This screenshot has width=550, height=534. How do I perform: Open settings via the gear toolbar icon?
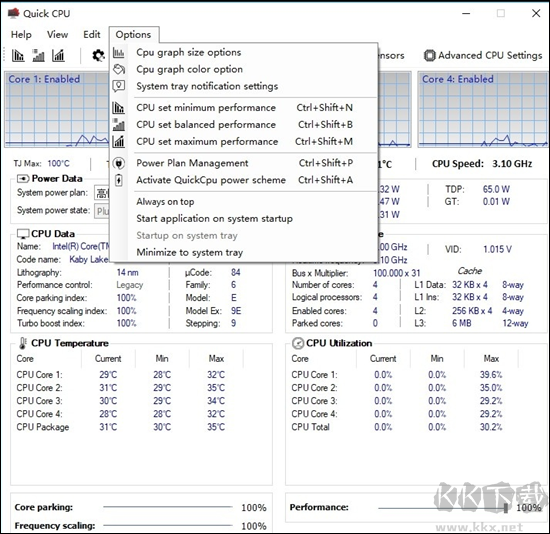pyautogui.click(x=98, y=55)
